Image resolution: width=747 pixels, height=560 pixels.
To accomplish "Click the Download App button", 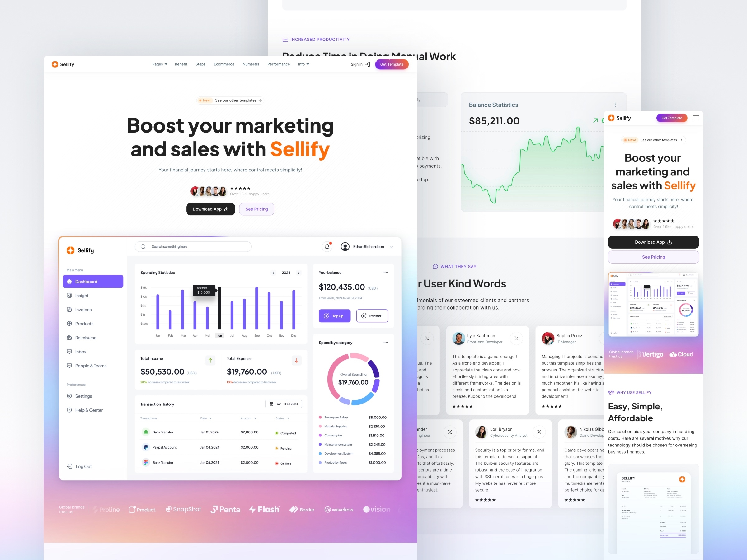I will point(211,209).
